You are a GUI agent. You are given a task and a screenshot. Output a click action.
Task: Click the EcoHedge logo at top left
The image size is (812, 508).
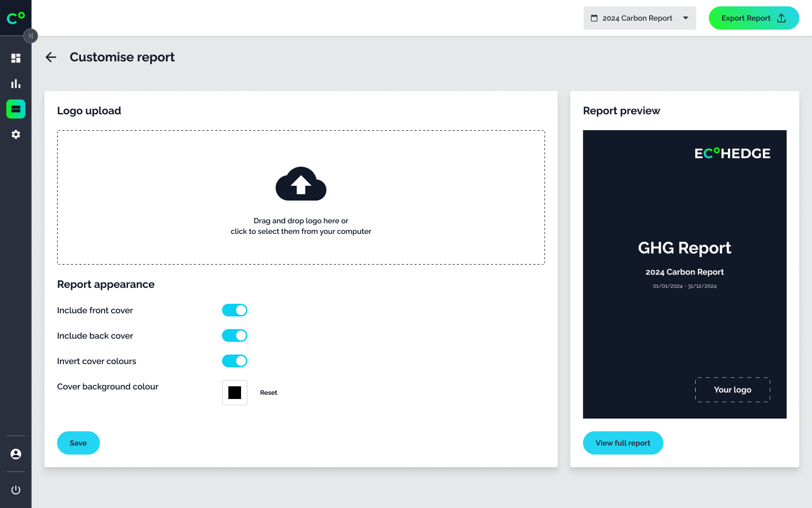[x=15, y=17]
